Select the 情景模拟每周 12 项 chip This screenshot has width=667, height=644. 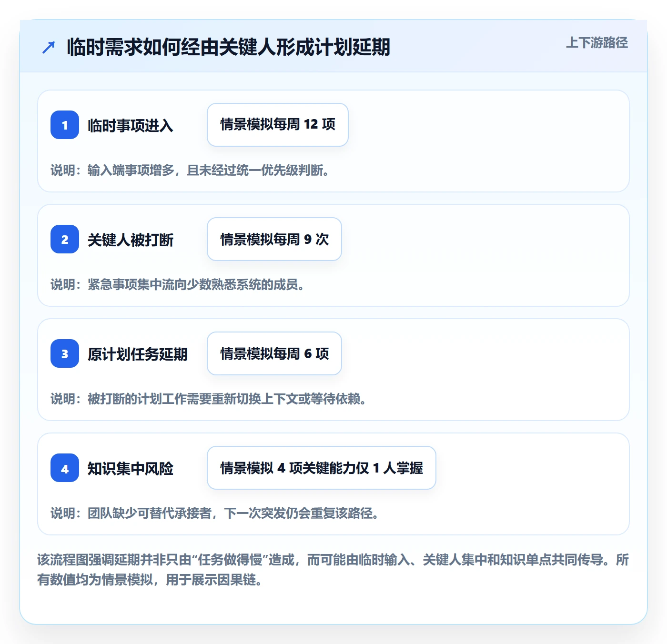tap(278, 125)
